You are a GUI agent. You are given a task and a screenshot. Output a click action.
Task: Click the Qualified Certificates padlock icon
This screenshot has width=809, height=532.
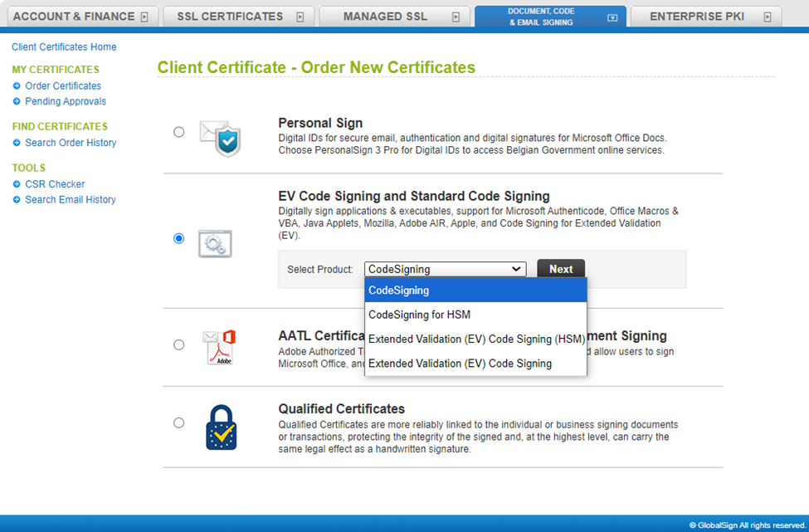click(222, 427)
